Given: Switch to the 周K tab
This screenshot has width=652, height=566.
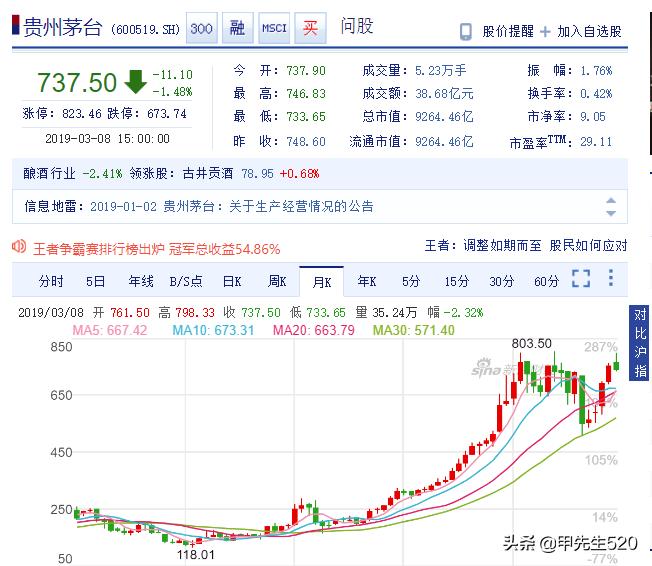Looking at the screenshot, I should pos(277,282).
